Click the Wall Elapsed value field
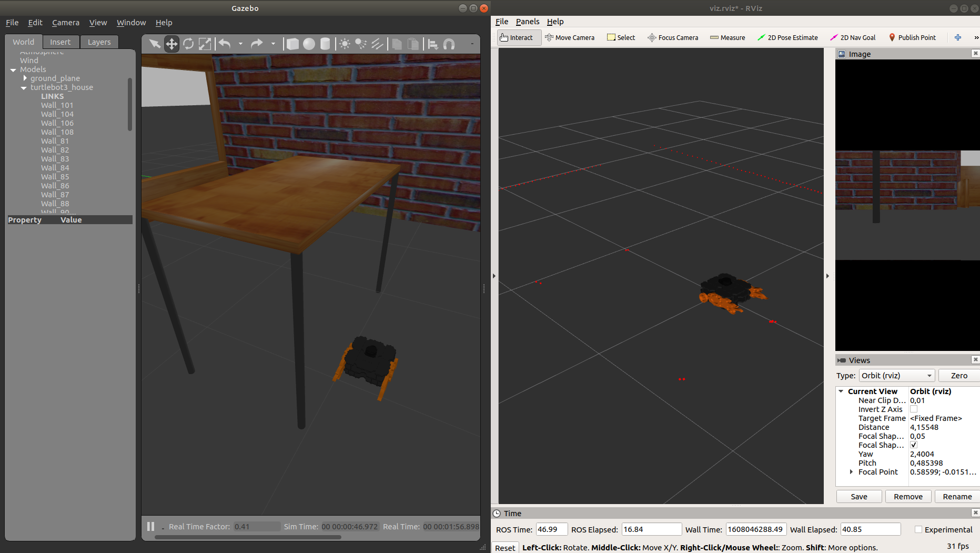 click(x=871, y=529)
